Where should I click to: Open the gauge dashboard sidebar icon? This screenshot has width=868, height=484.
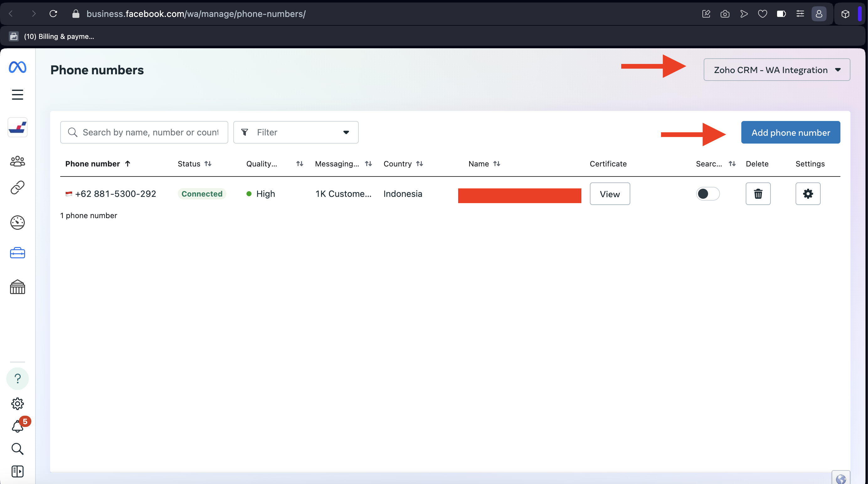(x=18, y=222)
